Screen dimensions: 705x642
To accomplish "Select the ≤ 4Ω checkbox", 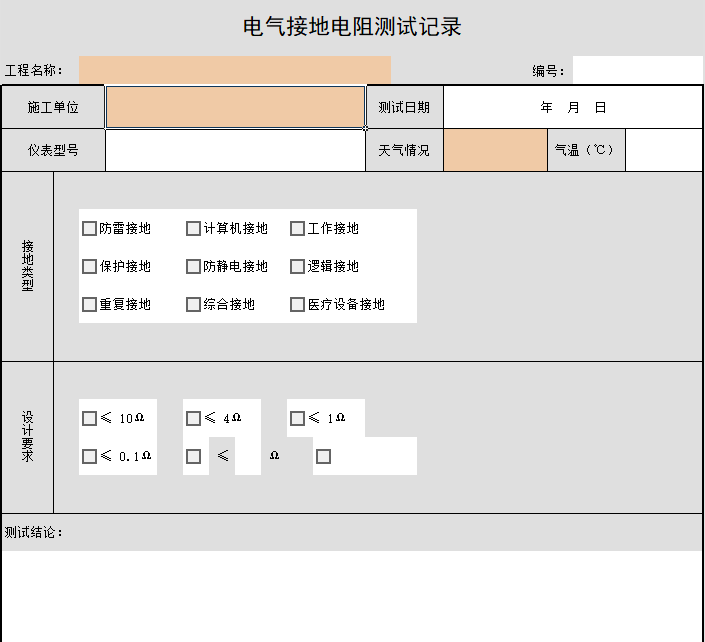I will (x=193, y=419).
